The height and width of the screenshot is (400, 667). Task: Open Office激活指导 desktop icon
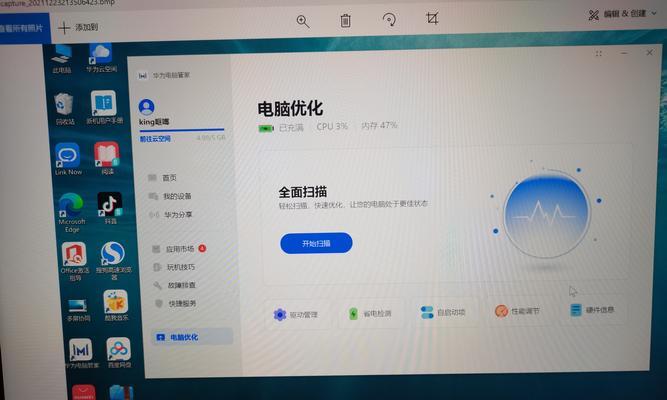click(x=74, y=261)
